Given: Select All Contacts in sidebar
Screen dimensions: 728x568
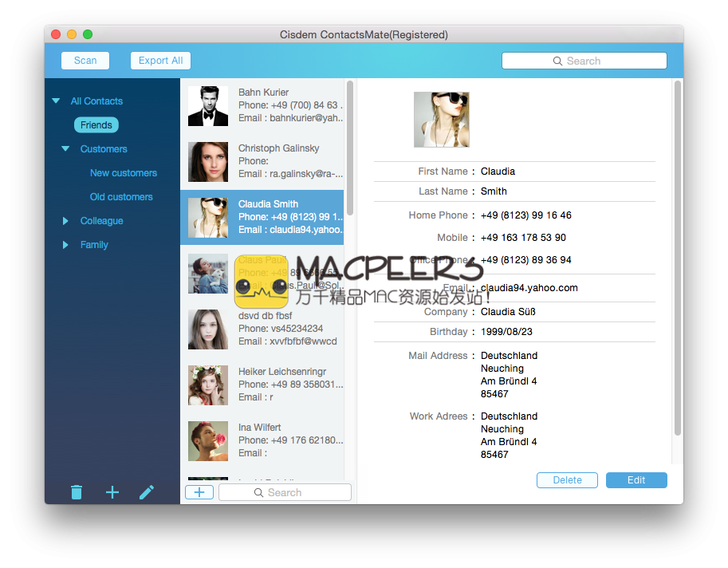Looking at the screenshot, I should tap(96, 101).
